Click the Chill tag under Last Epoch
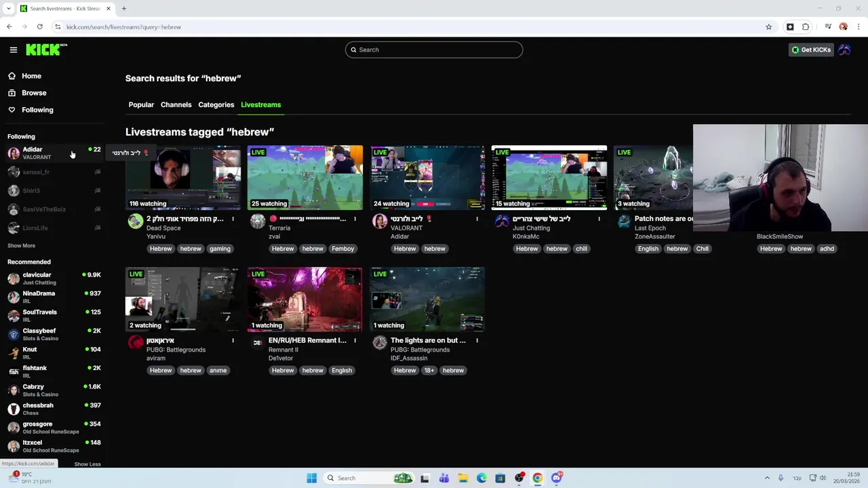 (702, 249)
